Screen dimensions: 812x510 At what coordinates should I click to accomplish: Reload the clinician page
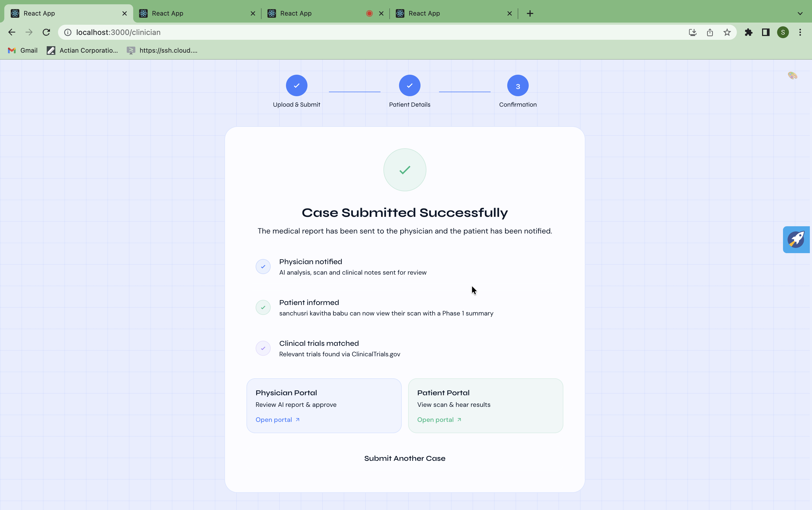46,33
